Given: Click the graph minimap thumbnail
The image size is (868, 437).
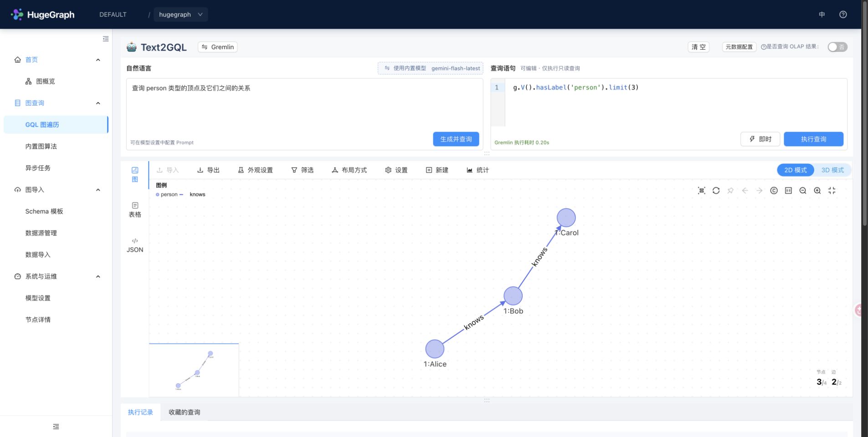Looking at the screenshot, I should tap(194, 370).
